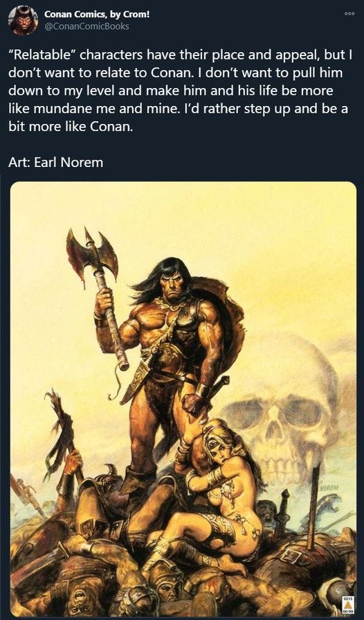Click the "Art: Earl Norem" credit line
The height and width of the screenshot is (620, 364).
point(55,162)
